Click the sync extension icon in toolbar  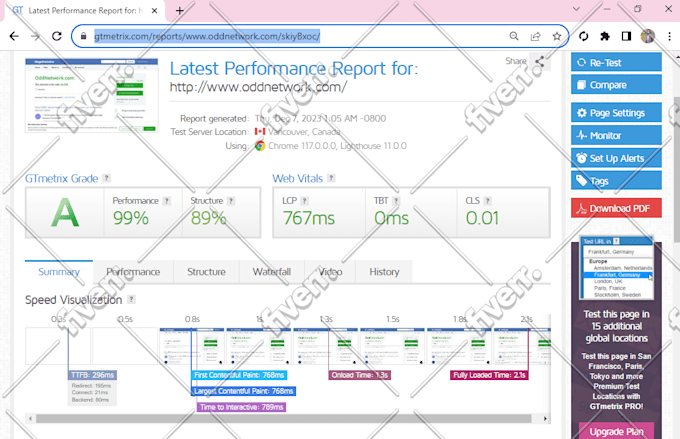tap(584, 36)
